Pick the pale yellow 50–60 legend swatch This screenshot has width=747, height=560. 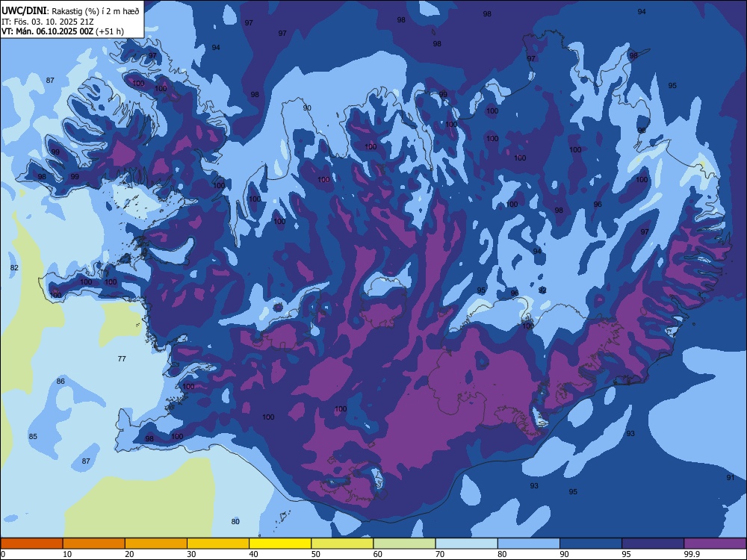click(342, 544)
